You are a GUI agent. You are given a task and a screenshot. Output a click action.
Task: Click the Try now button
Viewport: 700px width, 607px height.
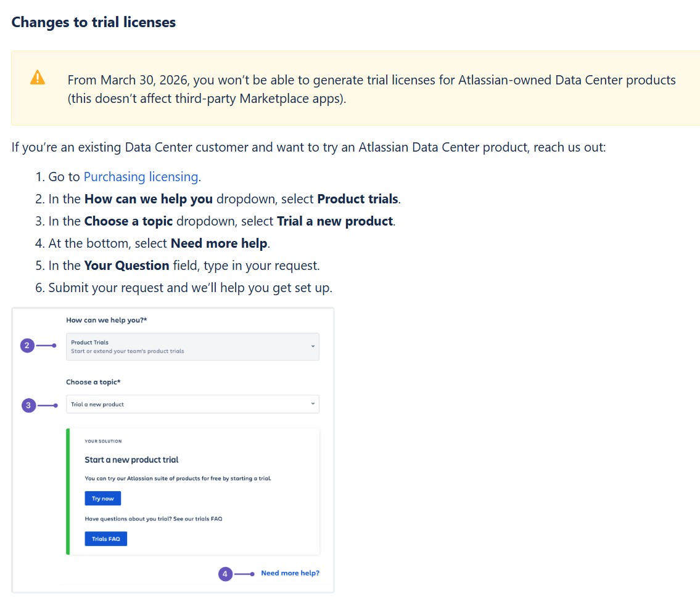(102, 498)
